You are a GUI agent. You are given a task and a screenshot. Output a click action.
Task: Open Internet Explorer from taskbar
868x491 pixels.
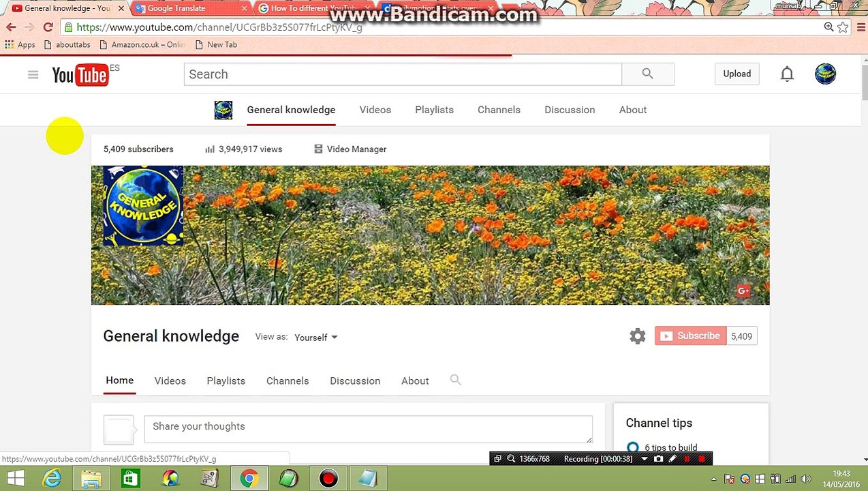(52, 479)
